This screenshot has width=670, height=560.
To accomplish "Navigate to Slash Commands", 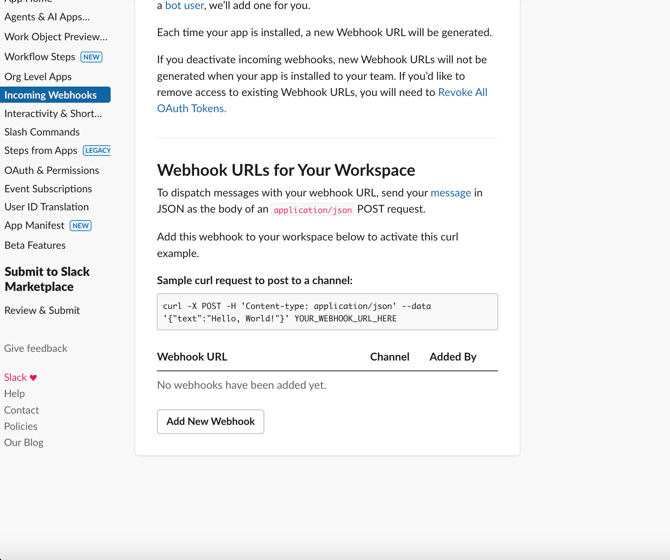I will pos(42,132).
